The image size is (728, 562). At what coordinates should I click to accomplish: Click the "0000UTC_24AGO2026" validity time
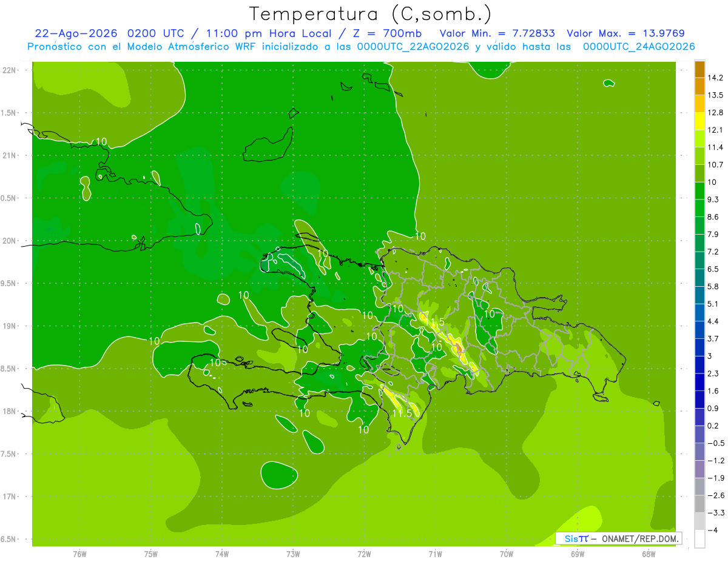pos(639,47)
